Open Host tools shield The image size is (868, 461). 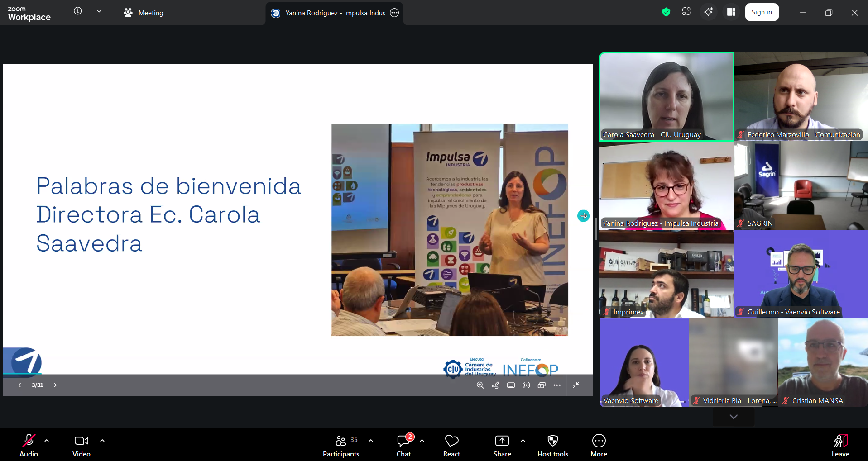[x=552, y=446]
